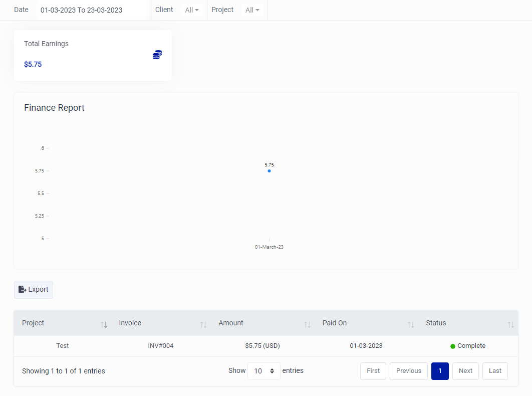This screenshot has width=532, height=396.
Task: Select page 1 in pagination
Action: click(x=440, y=371)
